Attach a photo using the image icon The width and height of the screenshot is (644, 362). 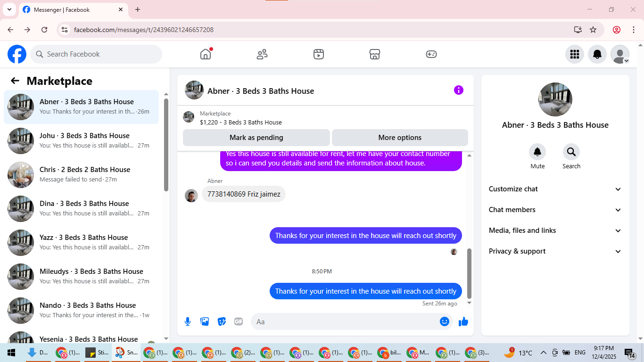tap(205, 321)
